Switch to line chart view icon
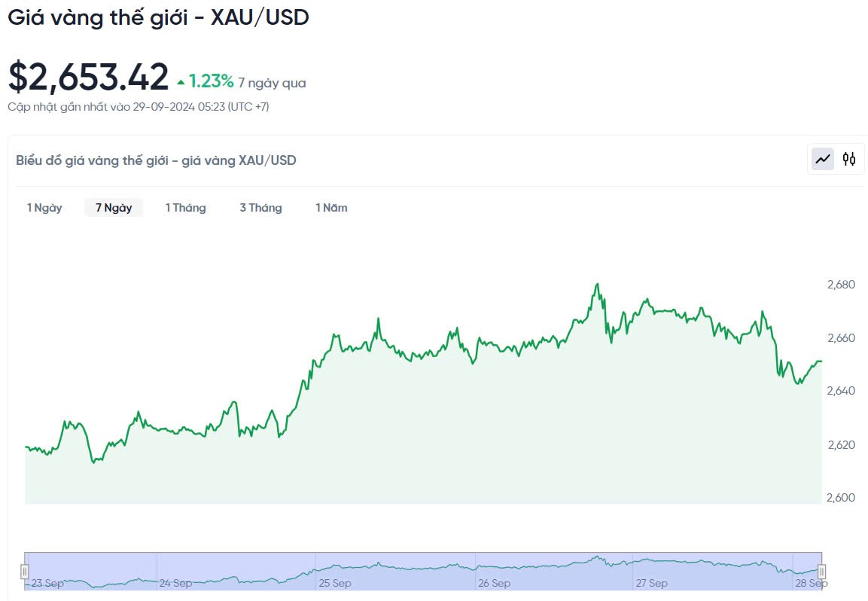Screen dimensions: 868x601 pyautogui.click(x=823, y=159)
